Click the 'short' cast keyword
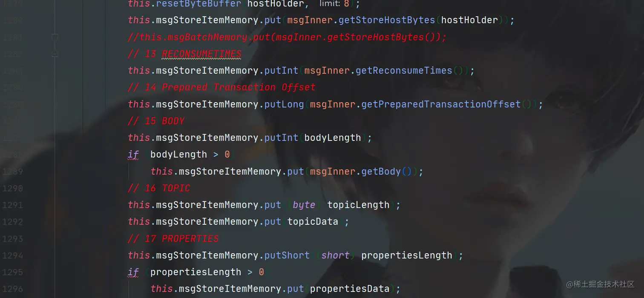644x298 pixels. (336, 255)
